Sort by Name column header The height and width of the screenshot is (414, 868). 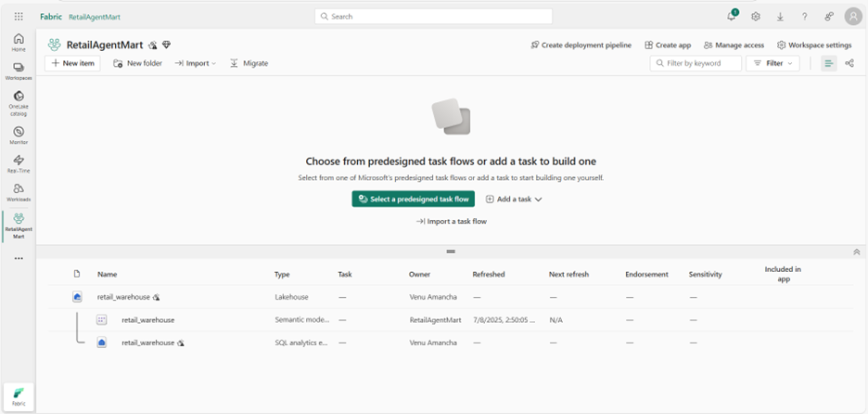(x=107, y=275)
